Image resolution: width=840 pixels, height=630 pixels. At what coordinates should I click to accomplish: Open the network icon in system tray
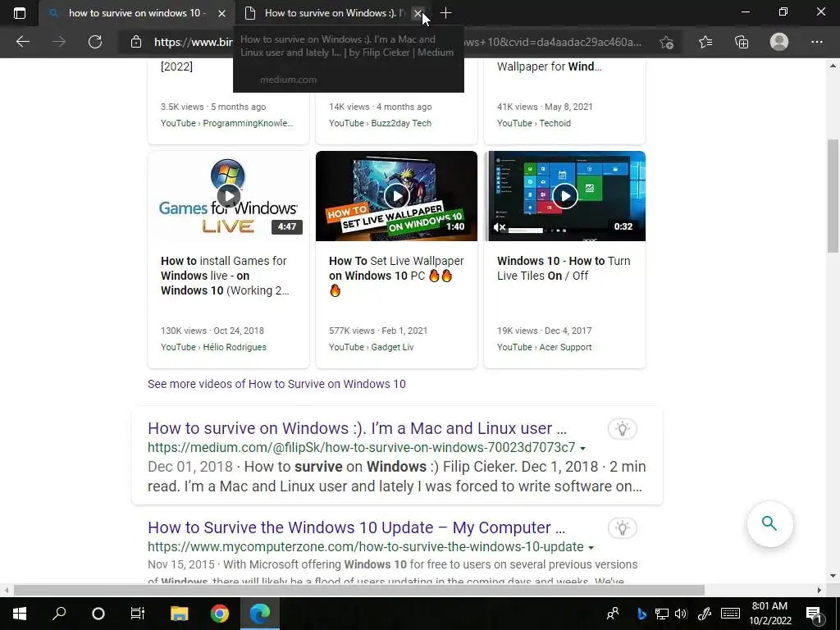tap(662, 614)
